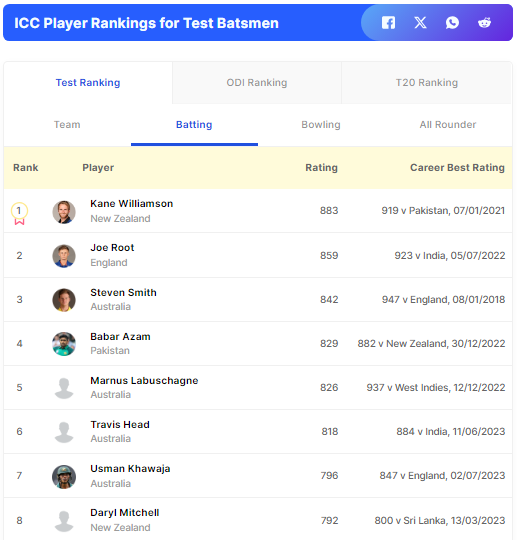Share rankings on X (Twitter)

click(420, 23)
